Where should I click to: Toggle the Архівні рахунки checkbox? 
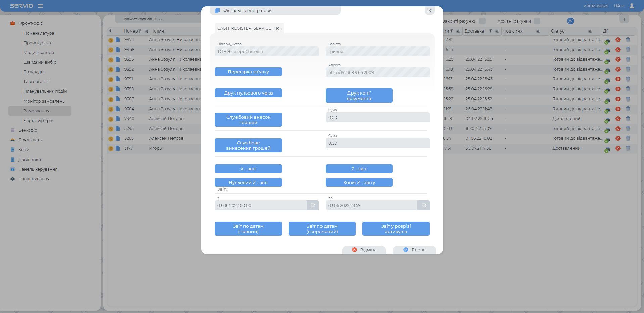pos(537,21)
